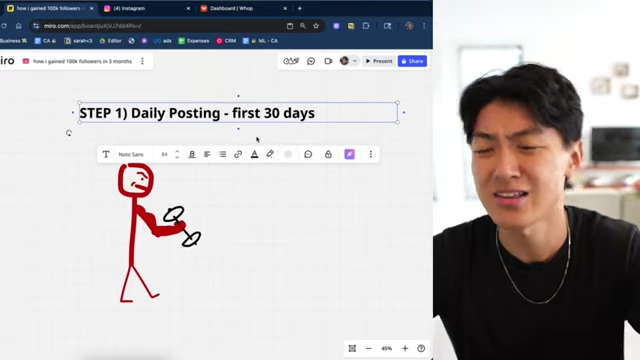Click the 45% zoom level
The image size is (640, 360).
click(x=387, y=349)
